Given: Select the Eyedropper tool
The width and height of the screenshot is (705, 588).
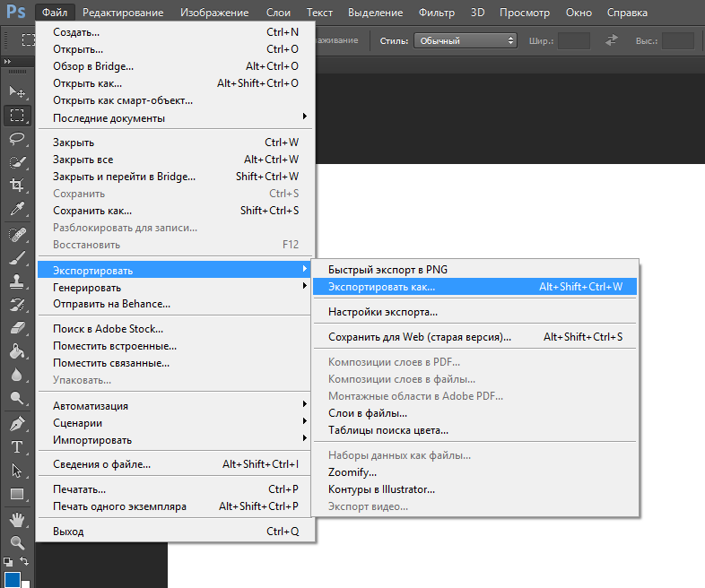Looking at the screenshot, I should pyautogui.click(x=17, y=209).
